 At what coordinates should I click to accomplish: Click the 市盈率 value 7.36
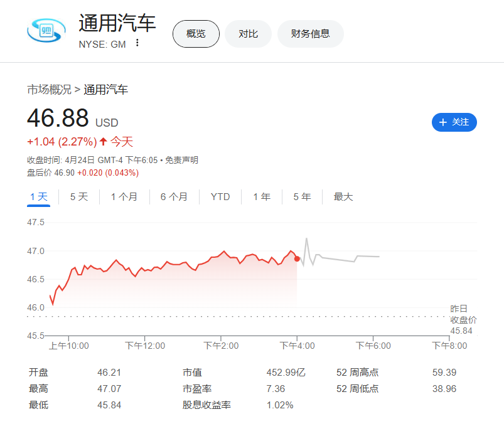pyautogui.click(x=276, y=389)
